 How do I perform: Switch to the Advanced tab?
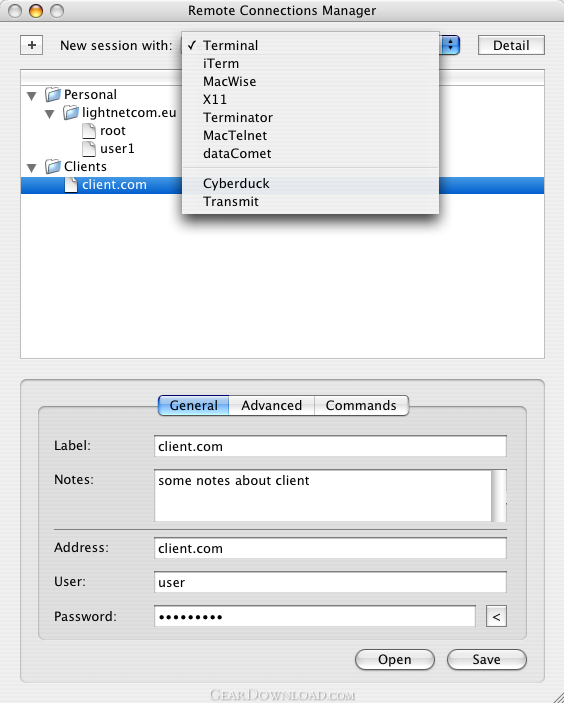(x=271, y=405)
